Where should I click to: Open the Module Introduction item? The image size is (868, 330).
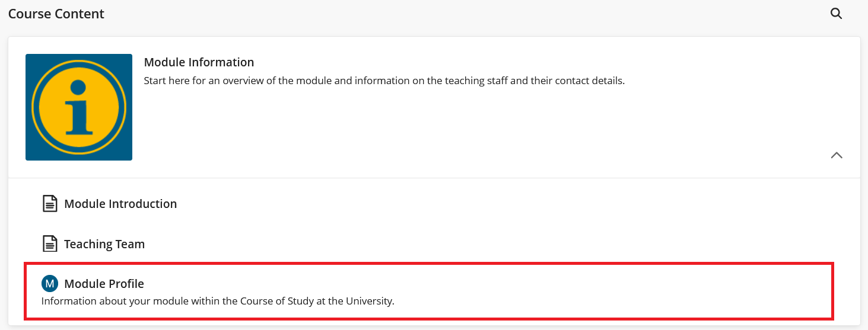(x=120, y=204)
